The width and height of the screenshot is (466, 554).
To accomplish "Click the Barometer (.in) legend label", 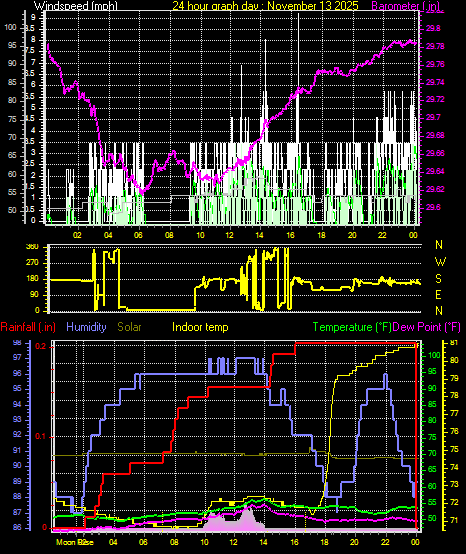I will pos(405,5).
